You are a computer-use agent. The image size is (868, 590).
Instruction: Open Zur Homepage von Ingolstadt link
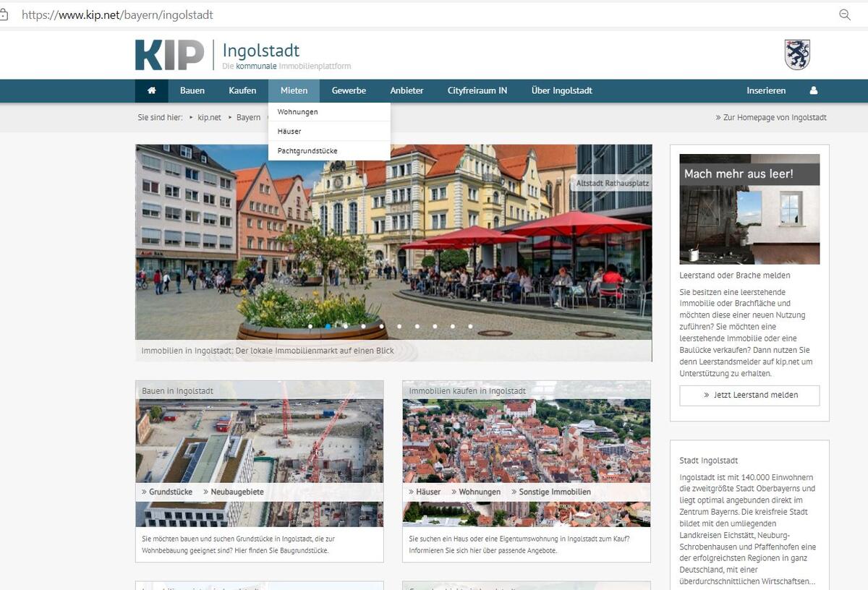coord(771,117)
